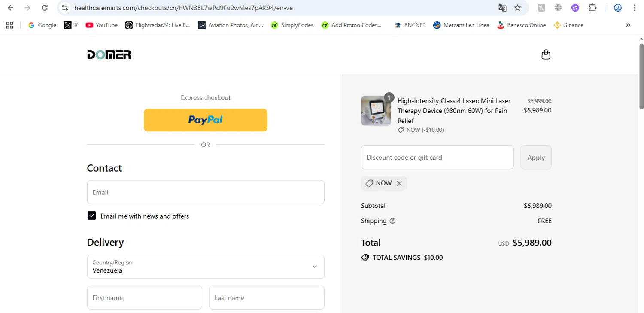Focus the Email input field

[206, 192]
